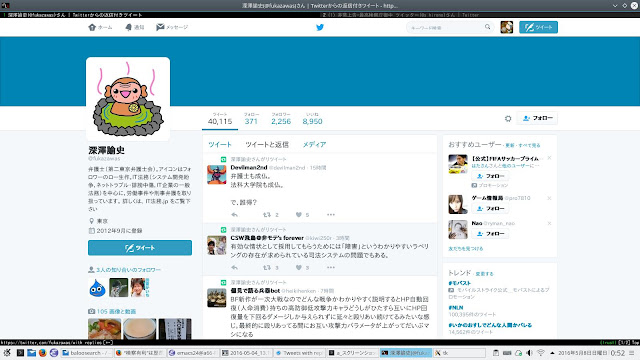
Task: Open the notifications bell icon
Action: [129, 27]
